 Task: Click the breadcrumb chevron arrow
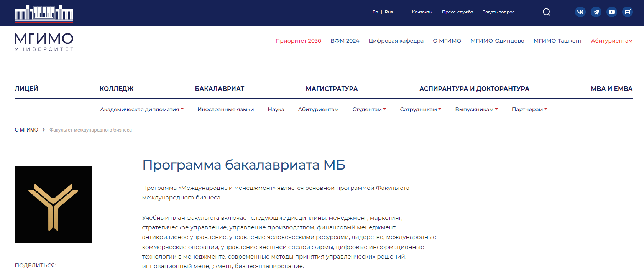pos(44,130)
